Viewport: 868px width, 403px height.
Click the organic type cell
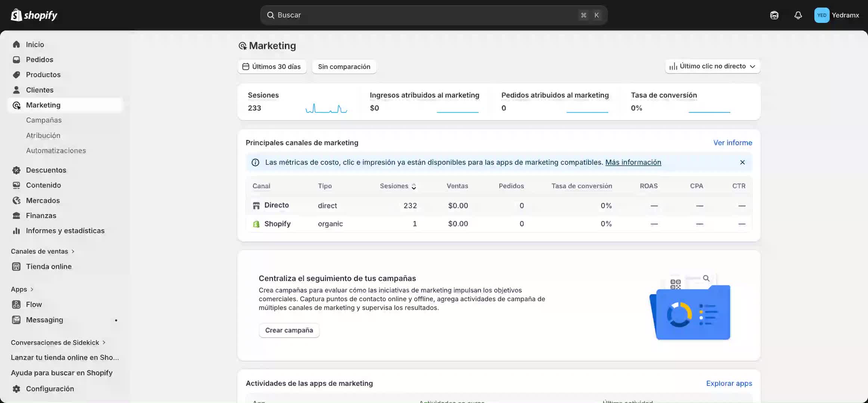pos(330,224)
